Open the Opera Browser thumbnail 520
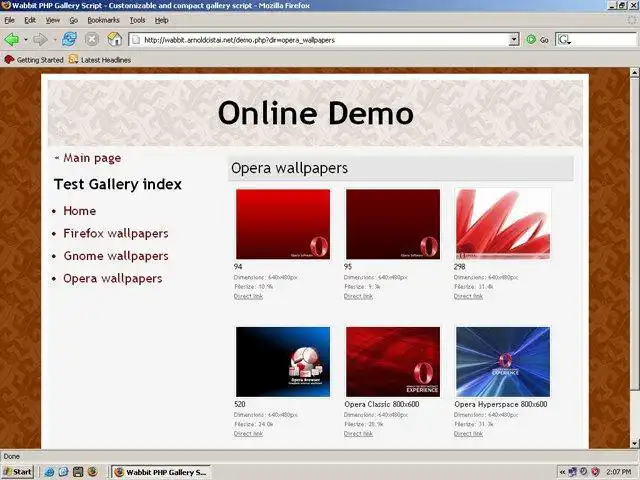640x480 pixels. (x=283, y=362)
